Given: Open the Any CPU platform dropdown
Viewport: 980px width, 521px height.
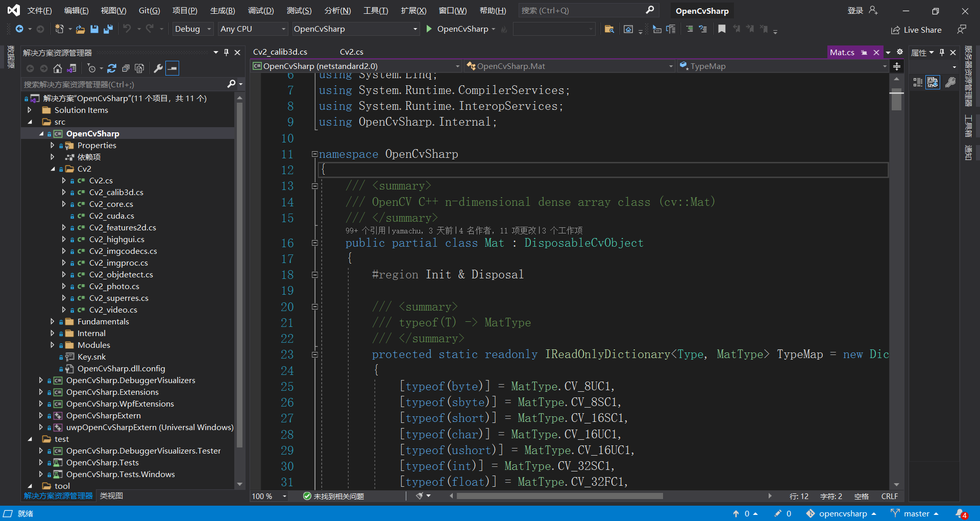Looking at the screenshot, I should click(x=253, y=29).
